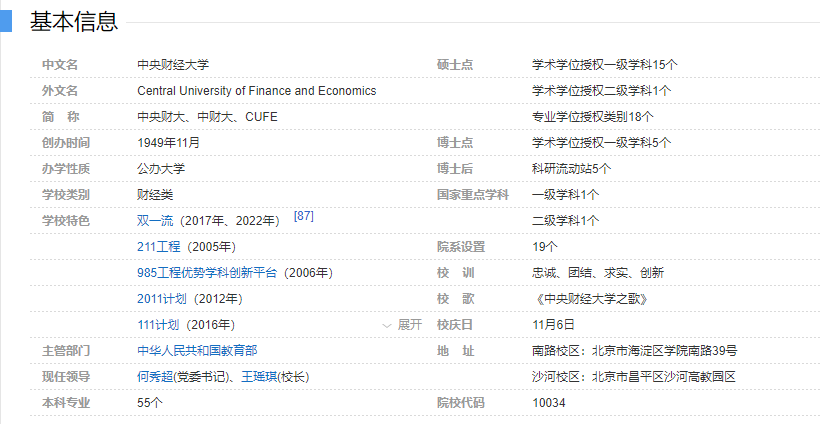Click the 沙河校区 address text
Screen dimensions: 830x424
point(634,377)
